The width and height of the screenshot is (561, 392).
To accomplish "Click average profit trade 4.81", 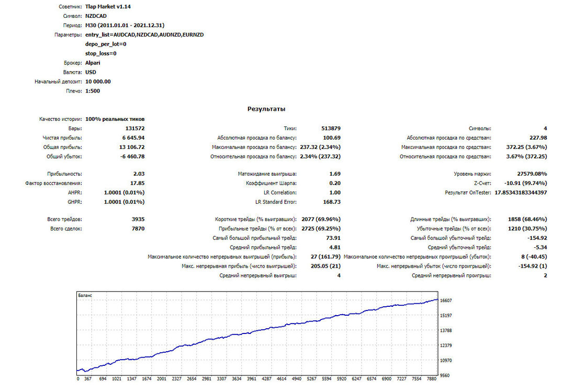I will click(335, 247).
